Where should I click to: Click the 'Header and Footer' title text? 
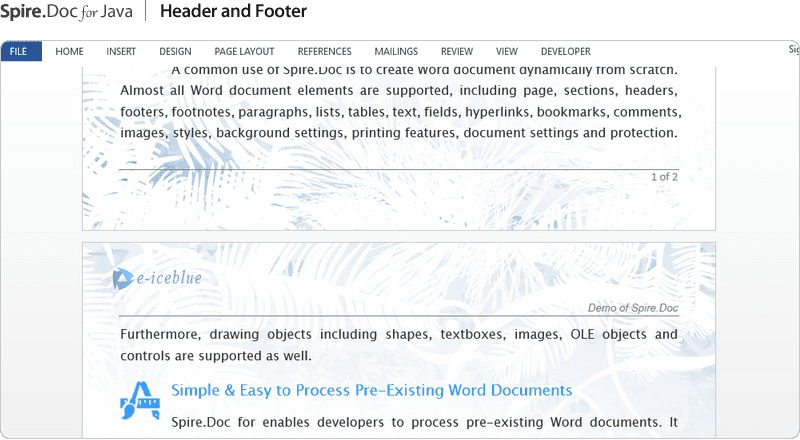[x=233, y=11]
